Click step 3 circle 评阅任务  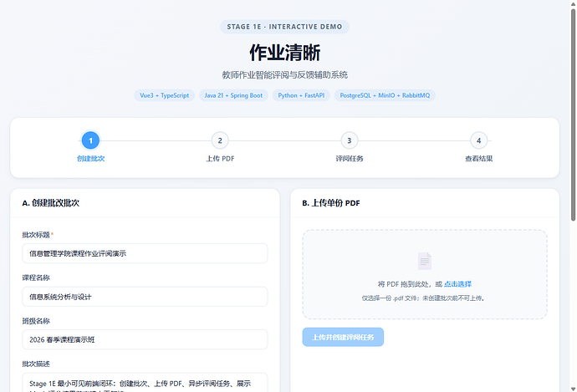click(x=350, y=140)
